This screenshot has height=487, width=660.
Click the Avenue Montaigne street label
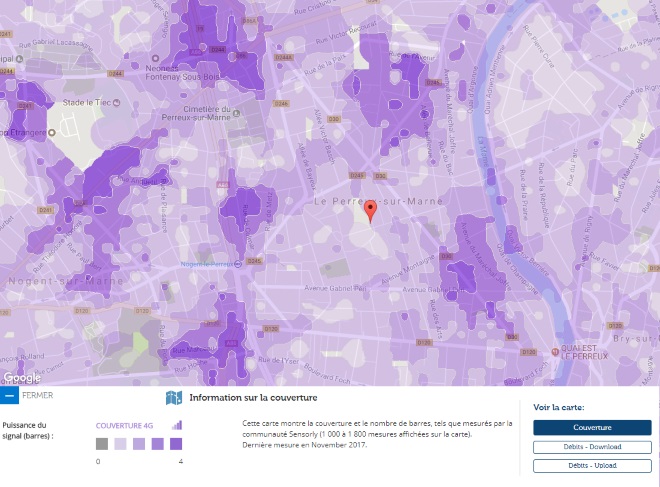[407, 270]
